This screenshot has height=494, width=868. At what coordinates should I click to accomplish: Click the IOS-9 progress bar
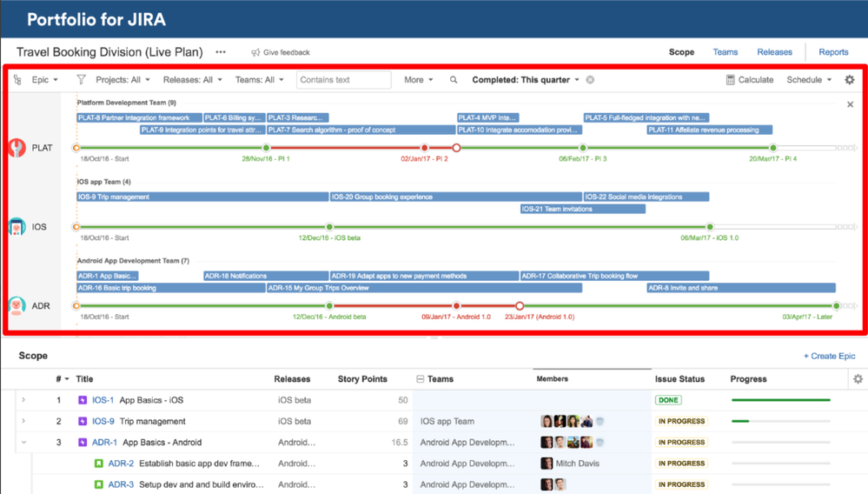pos(780,421)
